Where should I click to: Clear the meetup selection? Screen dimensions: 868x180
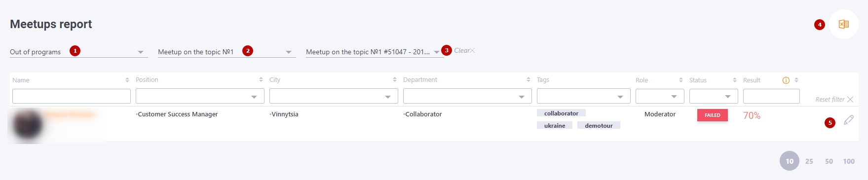tap(464, 50)
